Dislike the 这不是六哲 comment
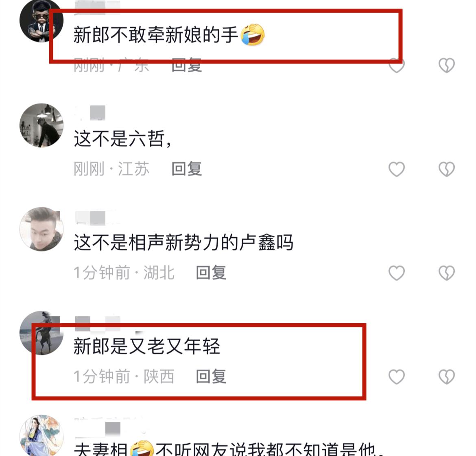476x456 pixels. (x=447, y=169)
